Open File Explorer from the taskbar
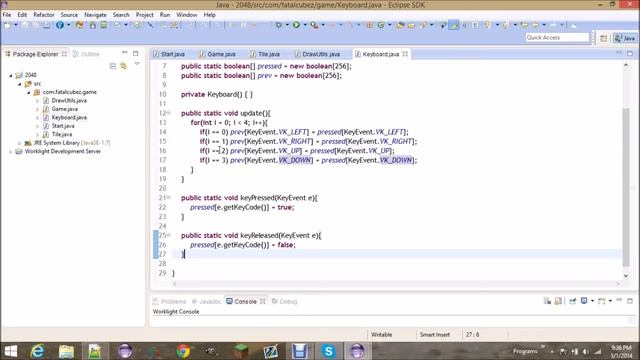Viewport: 640px width, 360px height. tap(66, 351)
